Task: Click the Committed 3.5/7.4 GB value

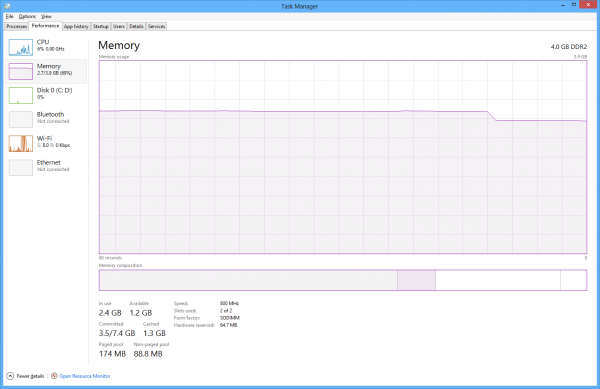Action: [x=117, y=333]
